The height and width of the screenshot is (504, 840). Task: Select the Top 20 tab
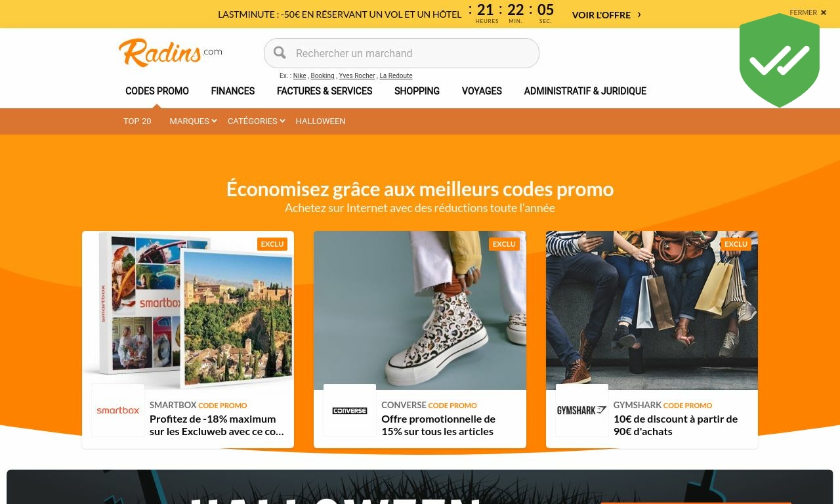point(137,121)
